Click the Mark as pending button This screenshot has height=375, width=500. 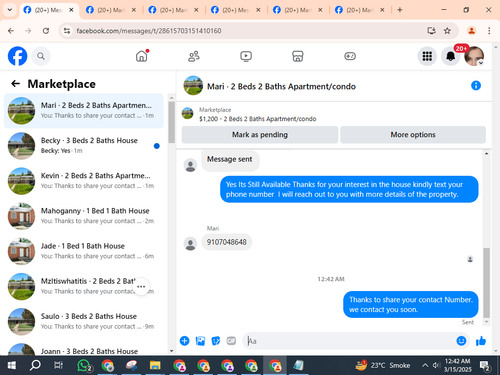pyautogui.click(x=260, y=135)
